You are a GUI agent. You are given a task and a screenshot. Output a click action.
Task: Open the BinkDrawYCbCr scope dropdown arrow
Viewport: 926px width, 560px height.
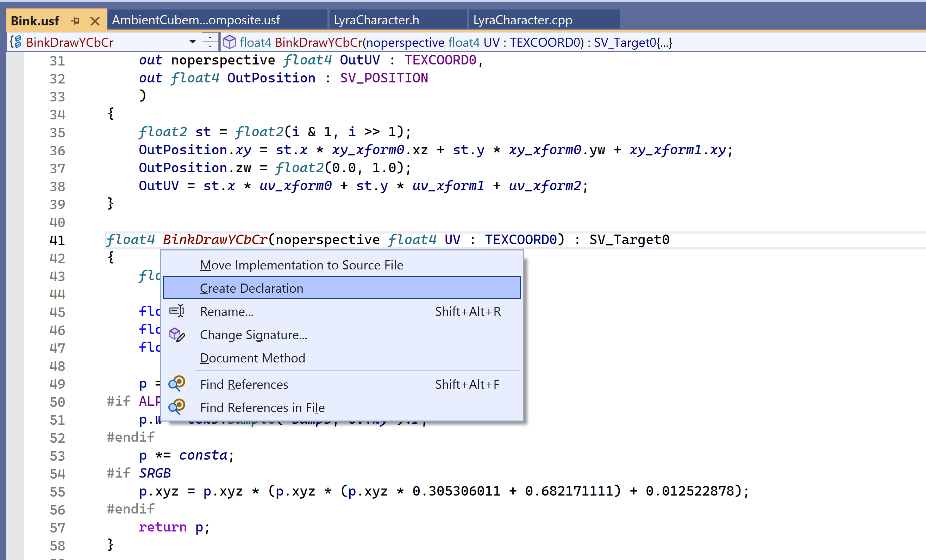(x=192, y=42)
